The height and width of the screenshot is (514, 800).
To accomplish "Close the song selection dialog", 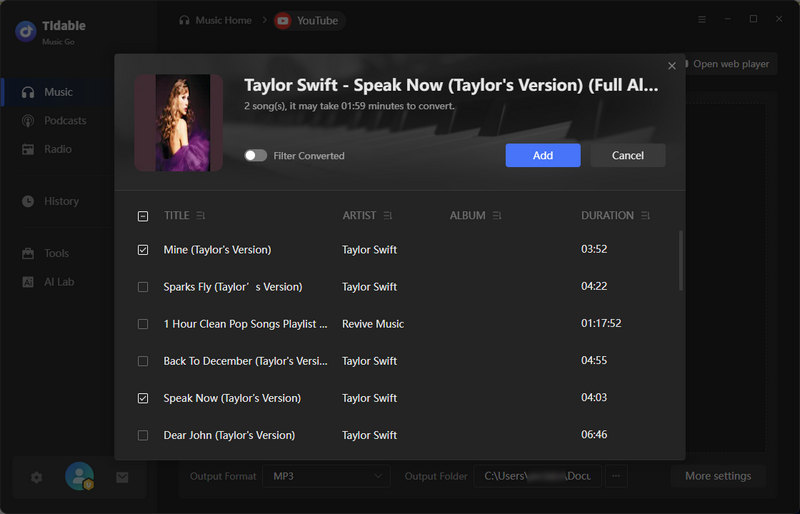I will 672,66.
